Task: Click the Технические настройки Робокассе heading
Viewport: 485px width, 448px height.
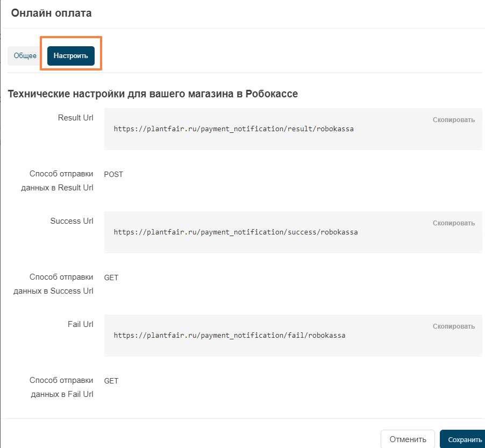Action: pyautogui.click(x=153, y=94)
